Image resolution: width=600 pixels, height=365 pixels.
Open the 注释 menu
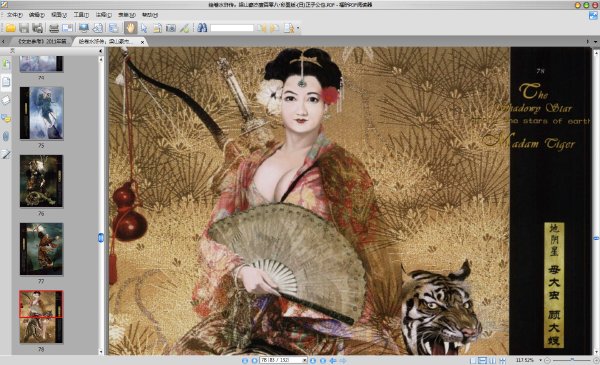coord(103,15)
